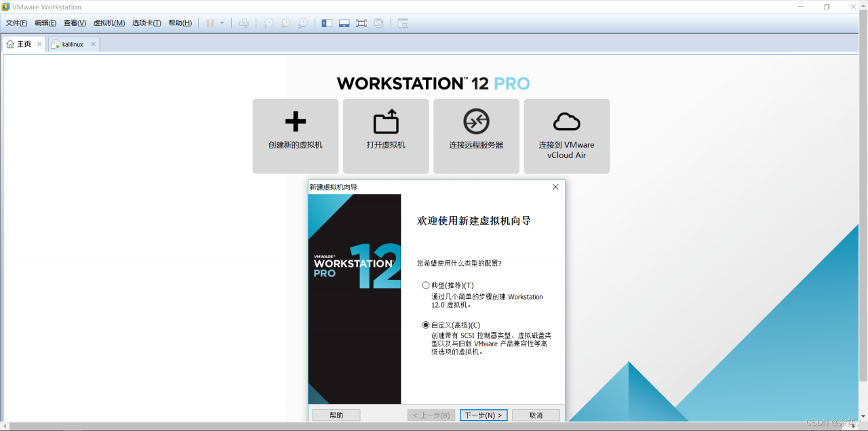Click the 下一步(N) > button
The width and height of the screenshot is (868, 431).
484,415
